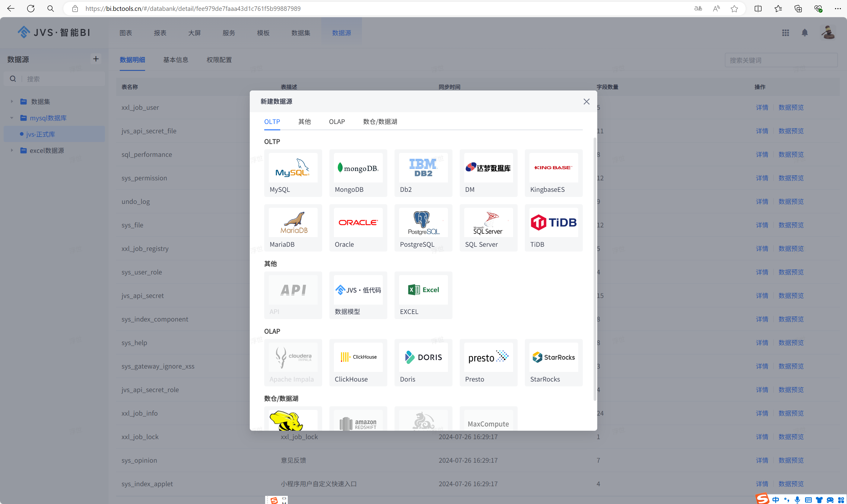Open the 基本信息 tab

point(176,60)
